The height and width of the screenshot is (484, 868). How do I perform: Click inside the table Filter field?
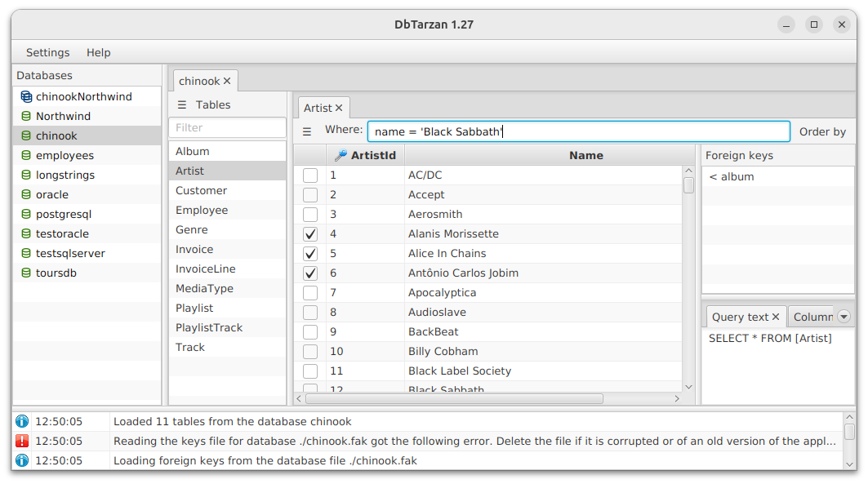227,127
